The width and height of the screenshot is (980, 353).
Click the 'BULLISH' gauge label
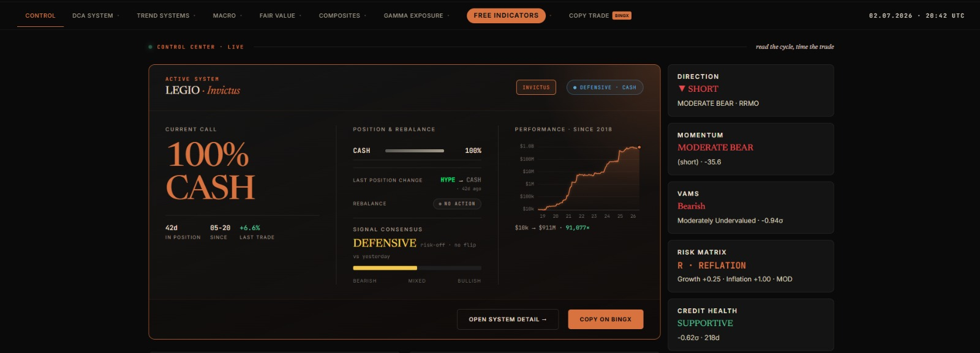(469, 281)
